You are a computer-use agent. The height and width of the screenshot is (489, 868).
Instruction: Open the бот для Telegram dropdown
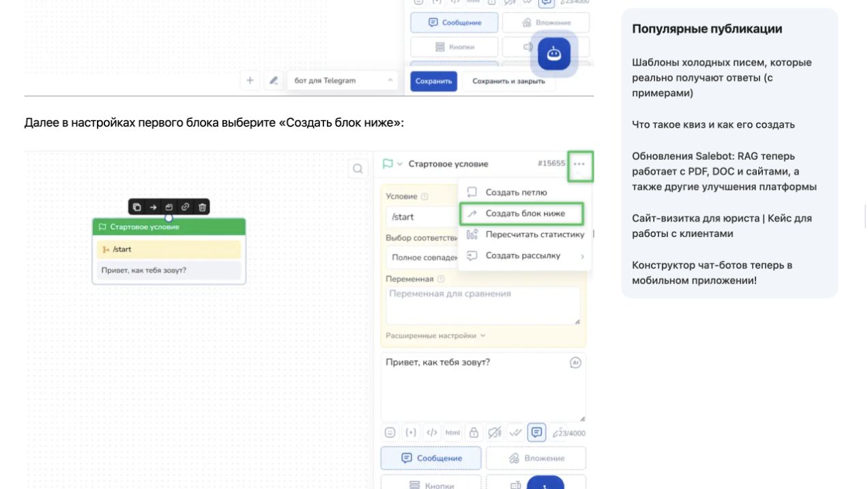(x=343, y=81)
